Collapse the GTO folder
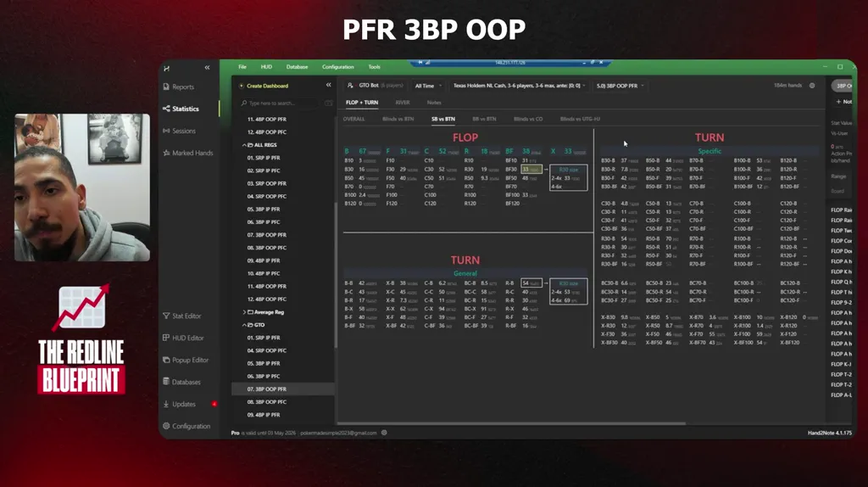868x487 pixels. [x=244, y=325]
